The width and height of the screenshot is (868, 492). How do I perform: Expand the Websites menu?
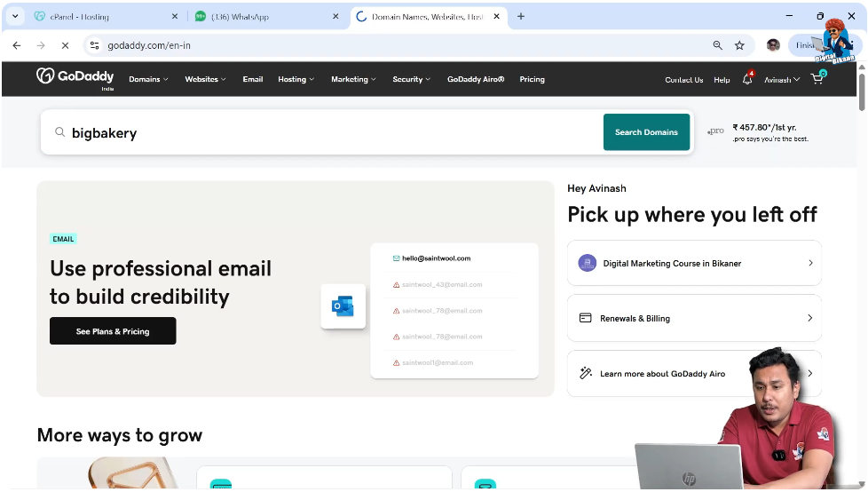click(x=205, y=79)
